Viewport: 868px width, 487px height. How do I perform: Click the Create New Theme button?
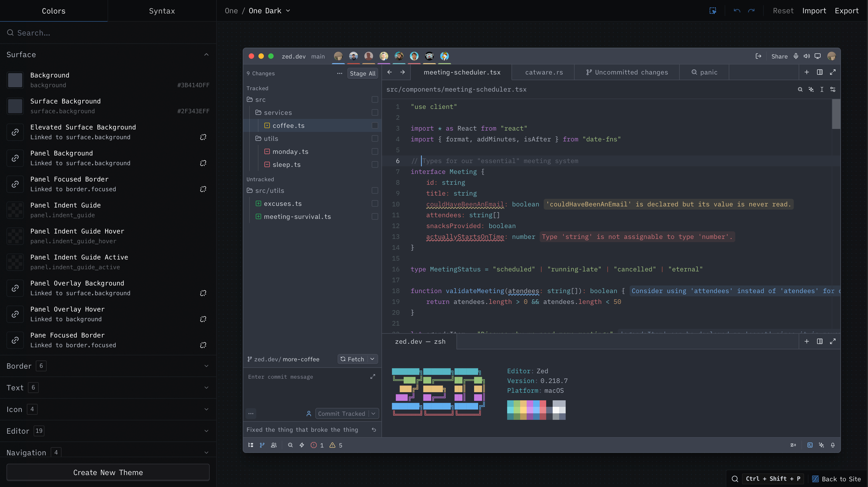pos(108,472)
